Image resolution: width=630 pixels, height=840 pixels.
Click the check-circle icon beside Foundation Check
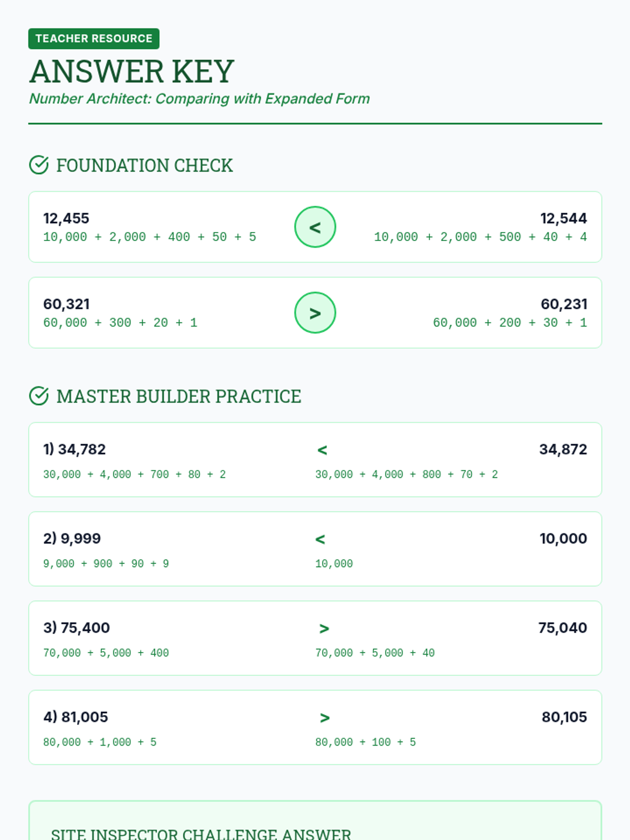pyautogui.click(x=39, y=165)
